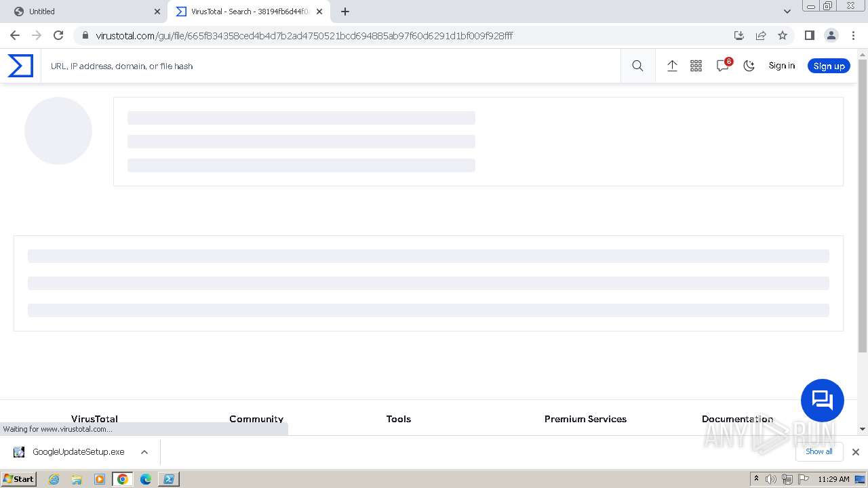The width and height of the screenshot is (868, 488).
Task: Focus the URL, IP address, domain search field
Action: tap(331, 66)
